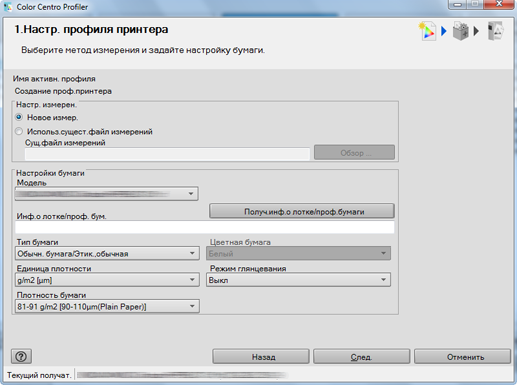Go back with the Назад button
The height and width of the screenshot is (385, 517).
point(261,357)
